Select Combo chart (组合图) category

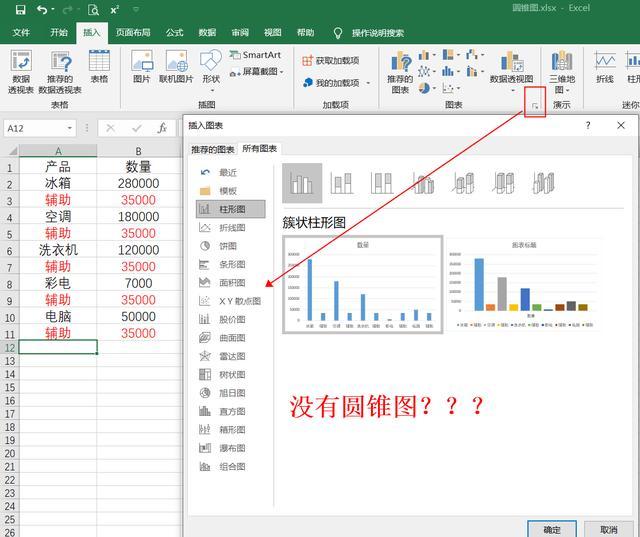pyautogui.click(x=231, y=466)
